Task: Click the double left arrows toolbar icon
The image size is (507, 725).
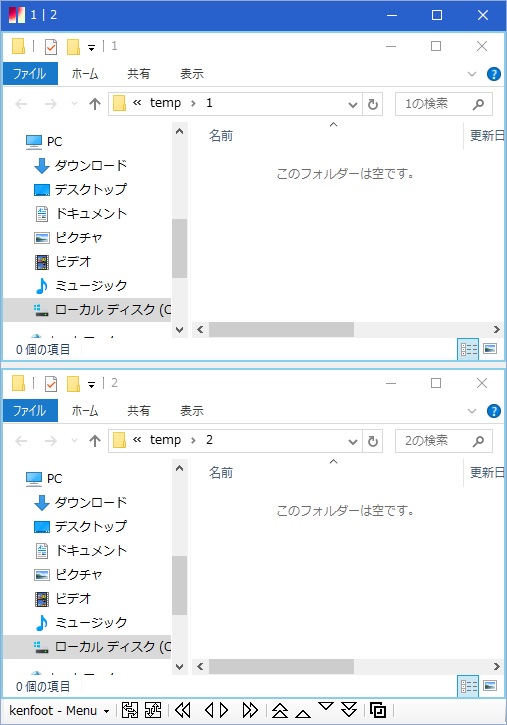Action: (x=183, y=710)
